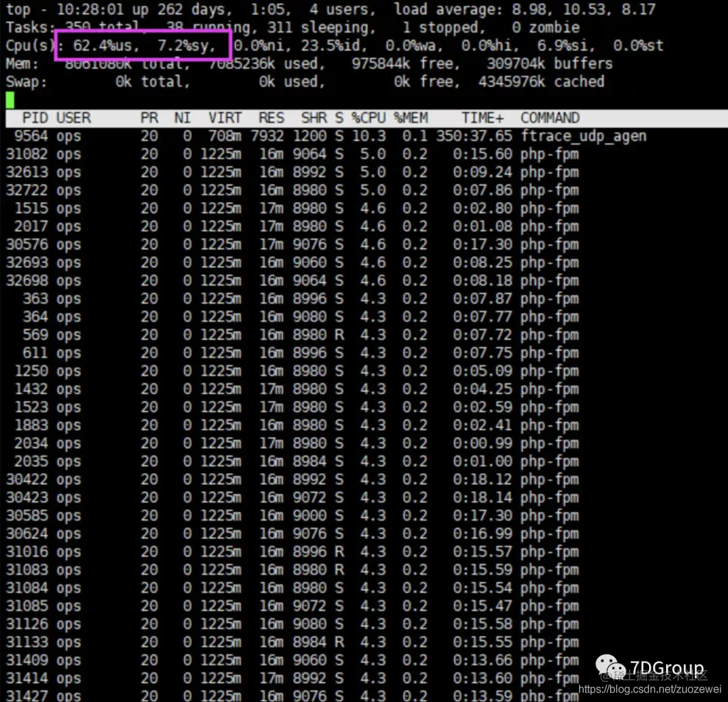
Task: Click PID 611 process row
Action: (293, 353)
